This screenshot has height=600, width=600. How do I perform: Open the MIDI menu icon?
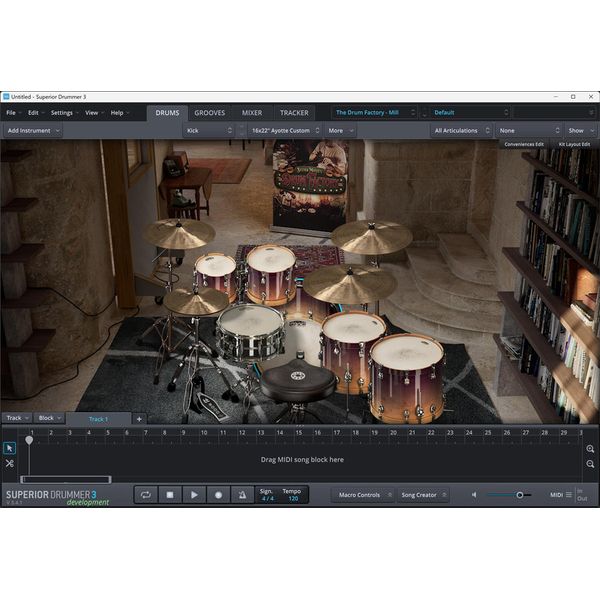[569, 495]
